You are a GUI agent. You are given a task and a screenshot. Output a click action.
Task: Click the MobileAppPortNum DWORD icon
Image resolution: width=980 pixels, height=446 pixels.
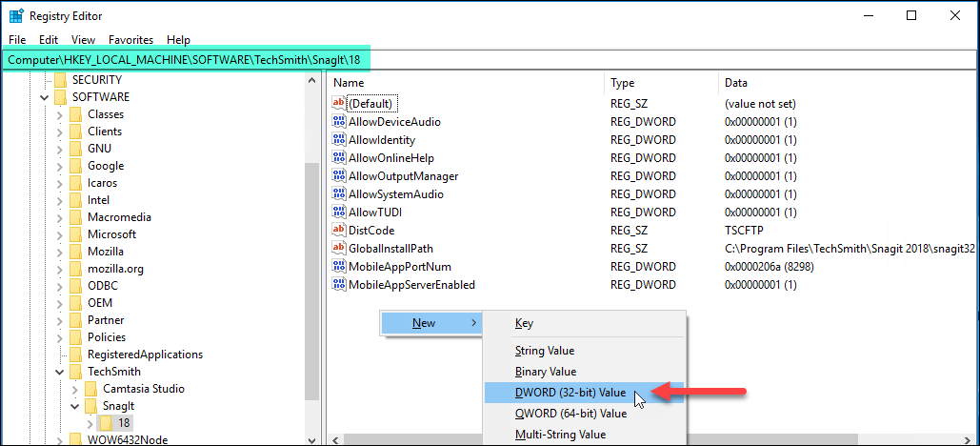pyautogui.click(x=338, y=267)
